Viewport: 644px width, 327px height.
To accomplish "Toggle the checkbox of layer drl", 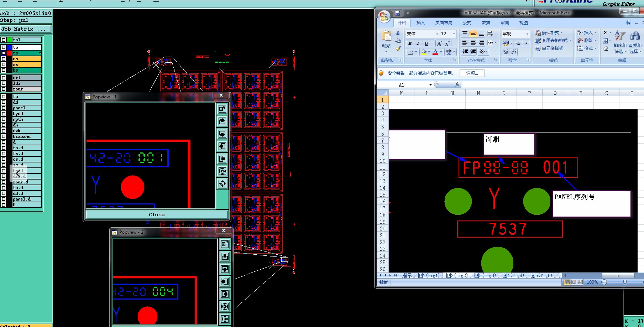I will [4, 78].
